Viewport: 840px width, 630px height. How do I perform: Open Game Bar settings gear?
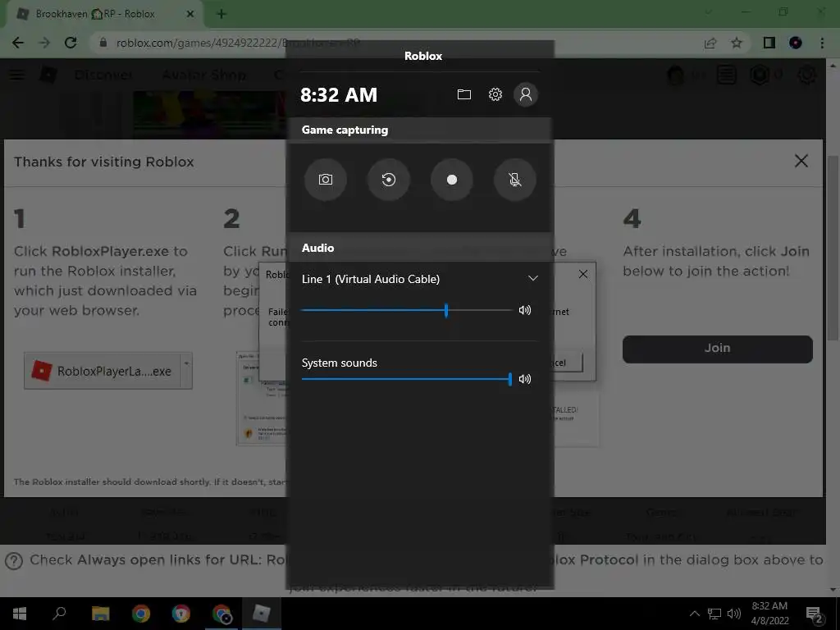[x=495, y=95]
